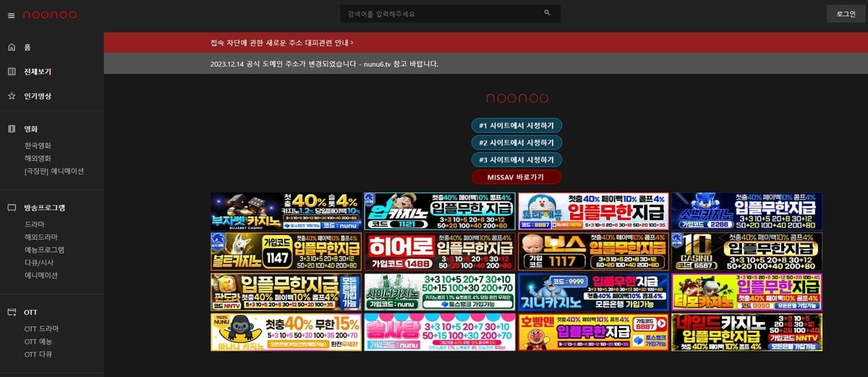Open 인기영상 in sidebar
The width and height of the screenshot is (868, 377).
coord(38,96)
